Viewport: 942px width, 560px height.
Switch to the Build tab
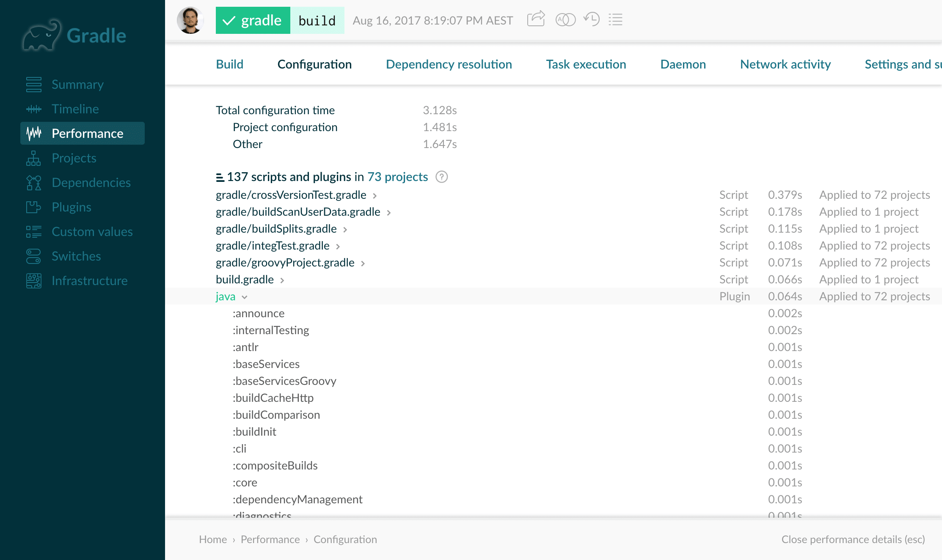(x=230, y=64)
